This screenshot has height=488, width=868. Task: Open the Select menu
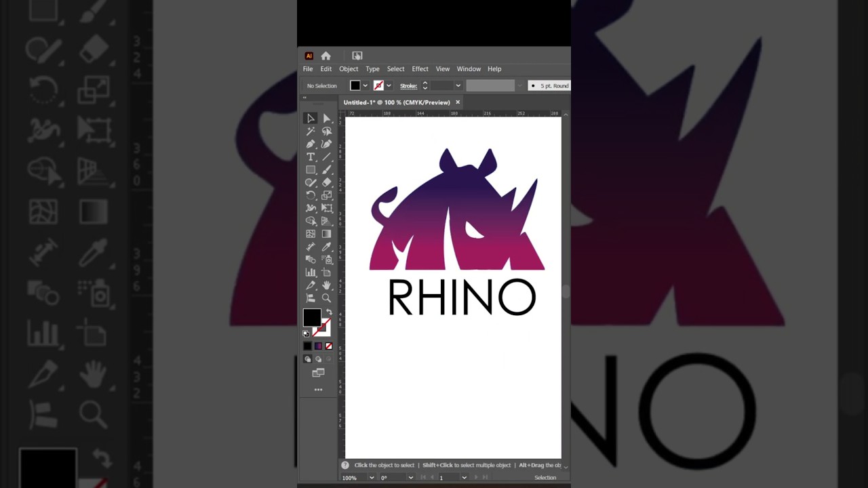(395, 69)
